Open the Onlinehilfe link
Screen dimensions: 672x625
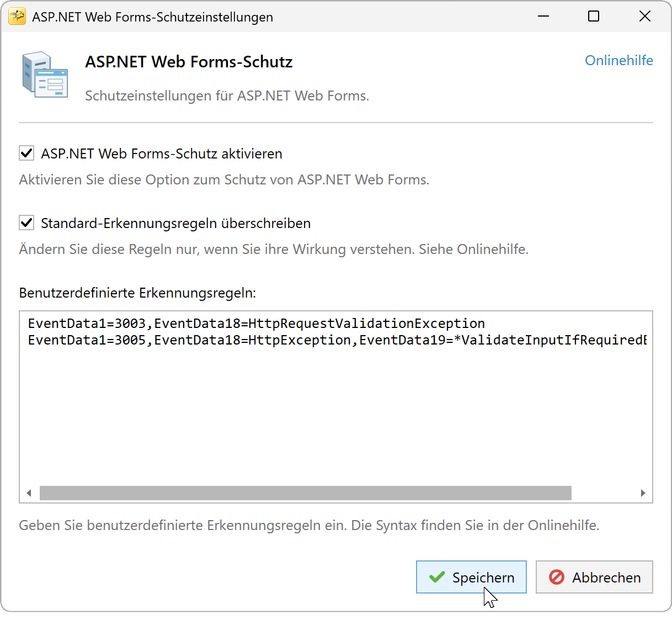(x=618, y=61)
